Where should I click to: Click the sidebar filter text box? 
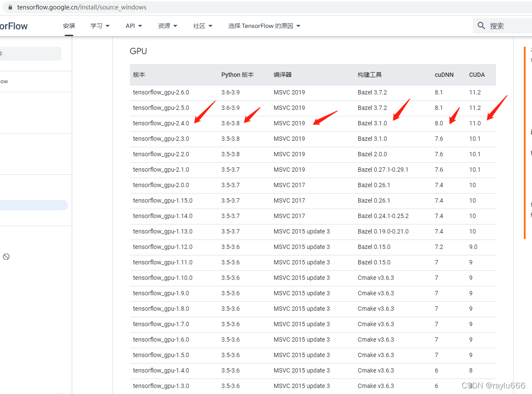[30, 54]
